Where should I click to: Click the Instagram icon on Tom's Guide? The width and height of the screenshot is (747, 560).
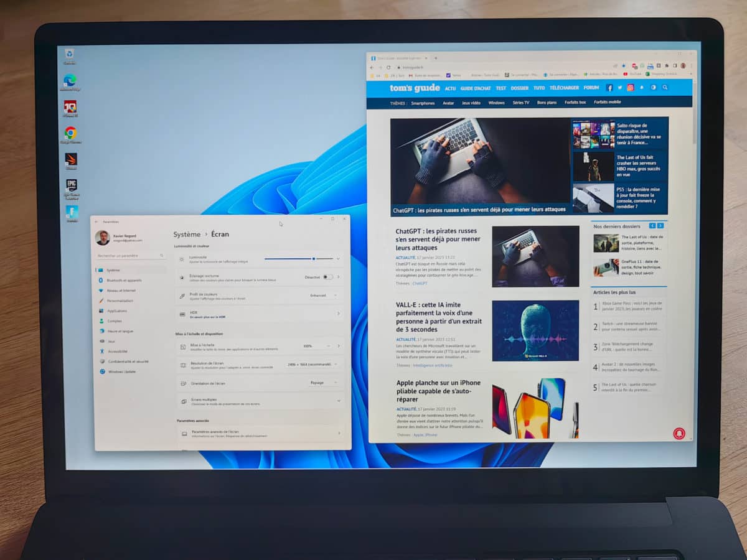(x=630, y=88)
